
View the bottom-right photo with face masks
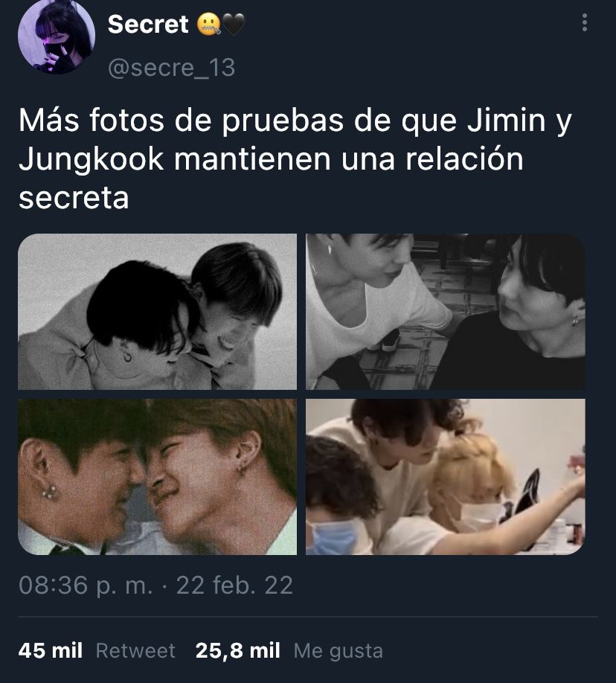(x=445, y=476)
